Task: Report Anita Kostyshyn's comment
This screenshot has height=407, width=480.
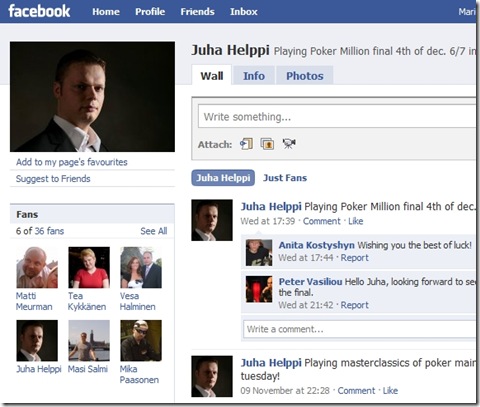Action: tap(354, 258)
